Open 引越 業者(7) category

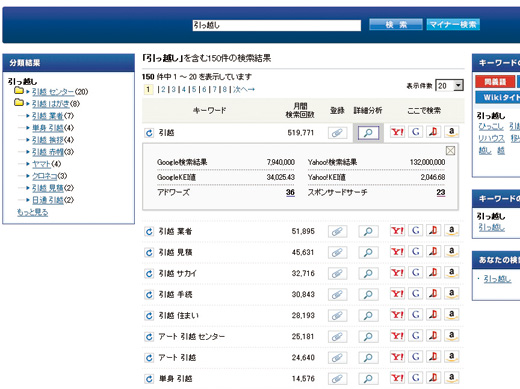pyautogui.click(x=48, y=116)
